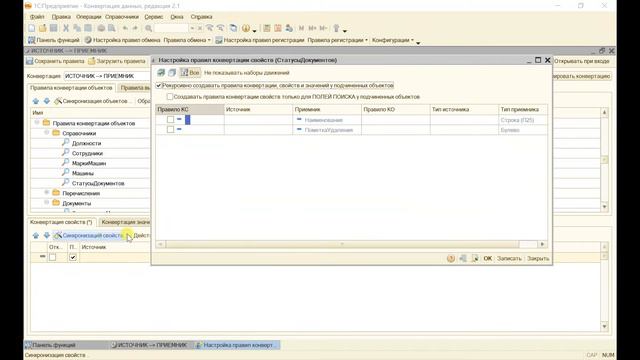Click the Calculator icon in toolbar
Viewport: 640px width, 360px height.
coord(267,28)
